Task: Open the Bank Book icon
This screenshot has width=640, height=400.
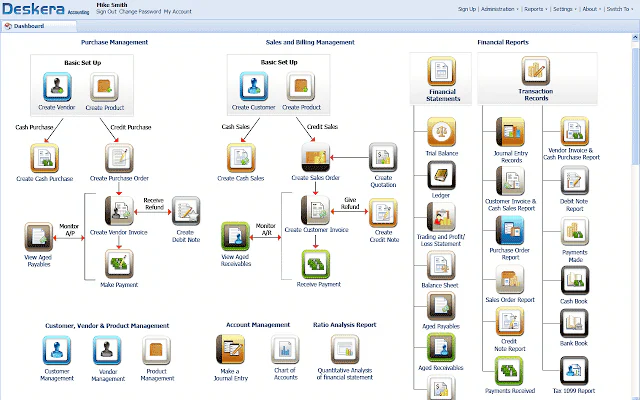Action: click(574, 323)
